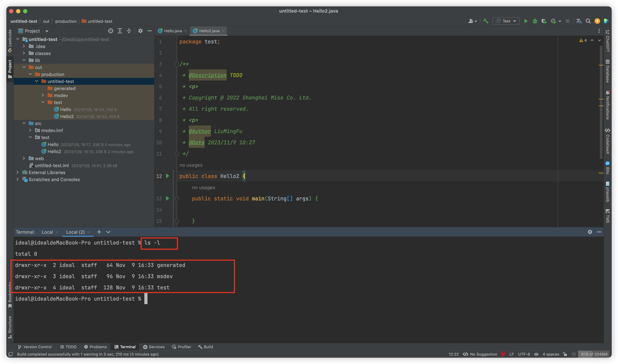Image resolution: width=618 pixels, height=364 pixels.
Task: Open Project panel gear options
Action: tap(140, 31)
